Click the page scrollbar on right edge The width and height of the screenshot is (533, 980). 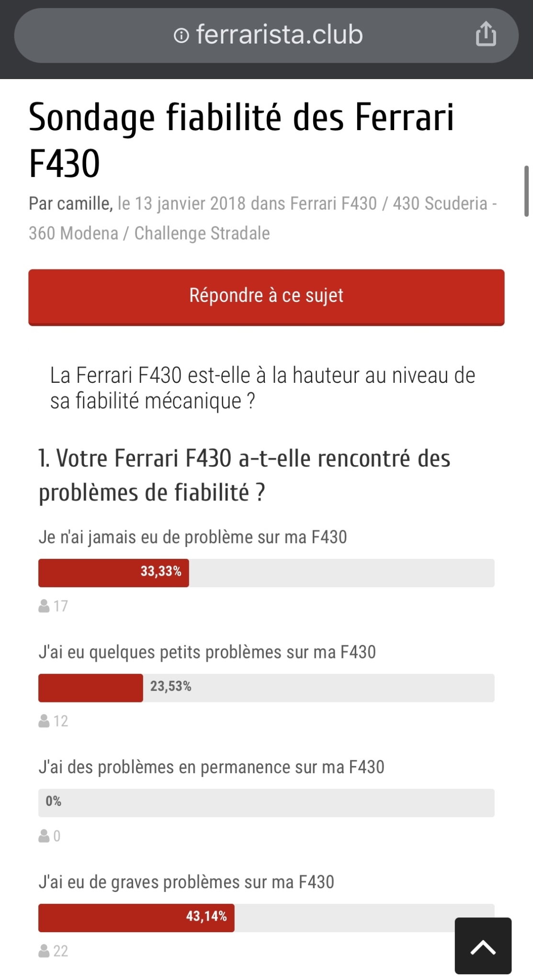click(x=526, y=191)
